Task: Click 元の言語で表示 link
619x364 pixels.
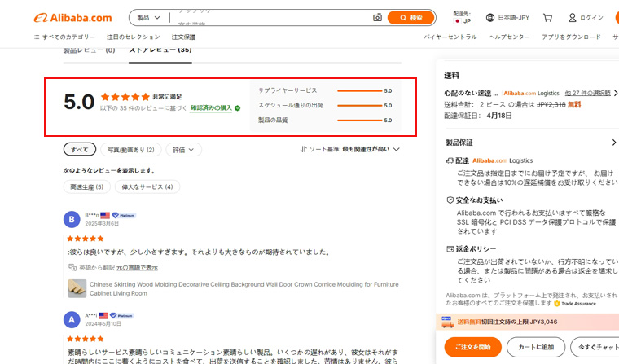Action: (137, 267)
